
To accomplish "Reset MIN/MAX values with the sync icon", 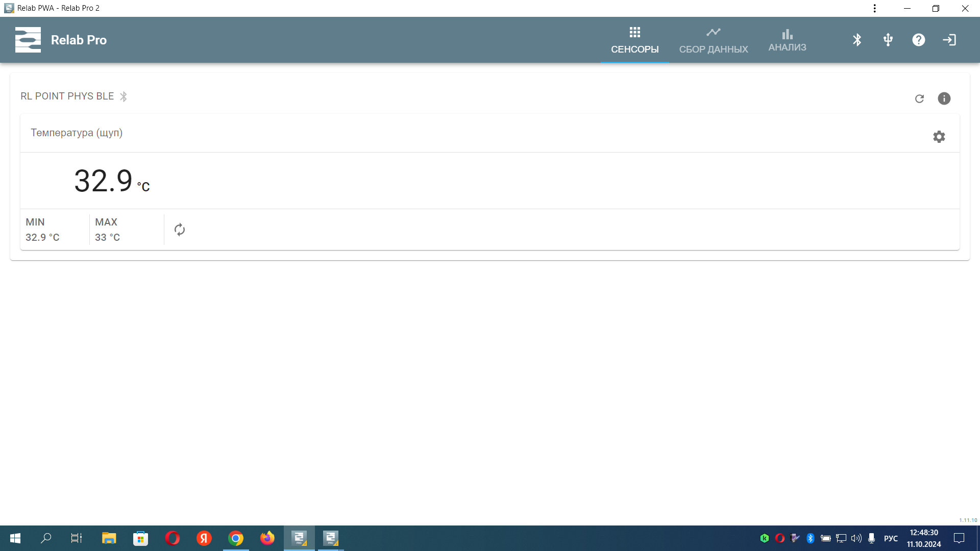I will [180, 230].
